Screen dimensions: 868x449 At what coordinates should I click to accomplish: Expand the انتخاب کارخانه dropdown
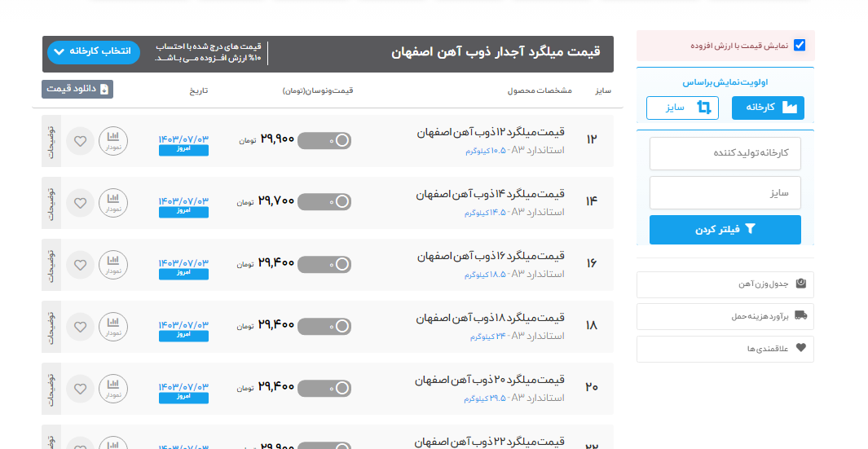[94, 52]
